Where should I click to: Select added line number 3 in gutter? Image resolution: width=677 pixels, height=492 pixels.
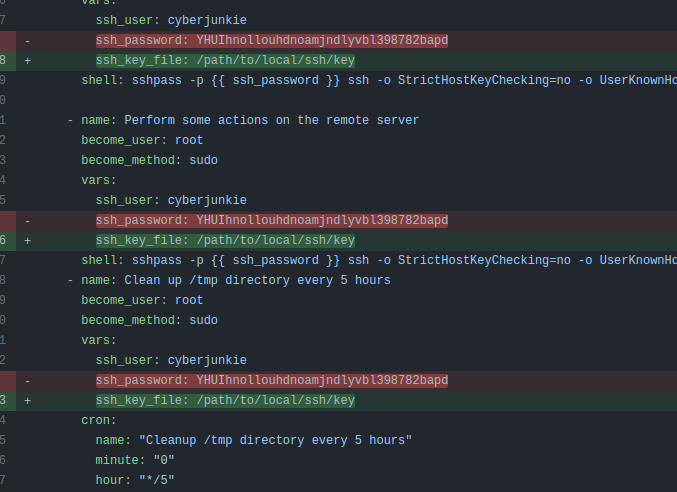(4, 401)
